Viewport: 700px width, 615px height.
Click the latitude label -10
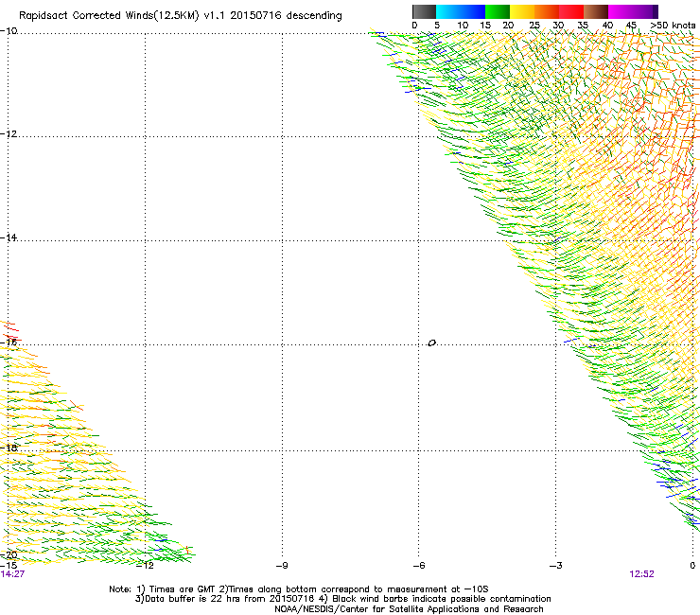9,31
